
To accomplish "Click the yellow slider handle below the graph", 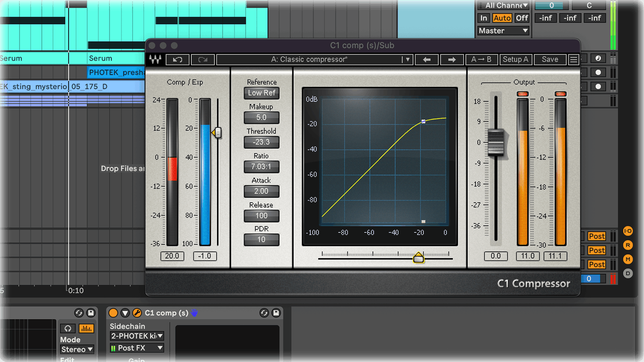I will (x=418, y=257).
